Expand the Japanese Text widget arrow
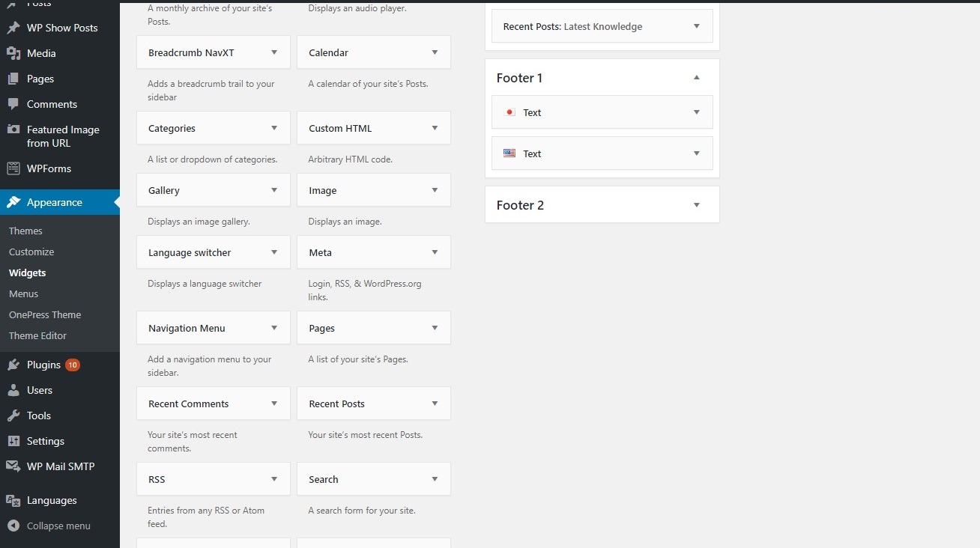This screenshot has height=548, width=980. pos(697,112)
